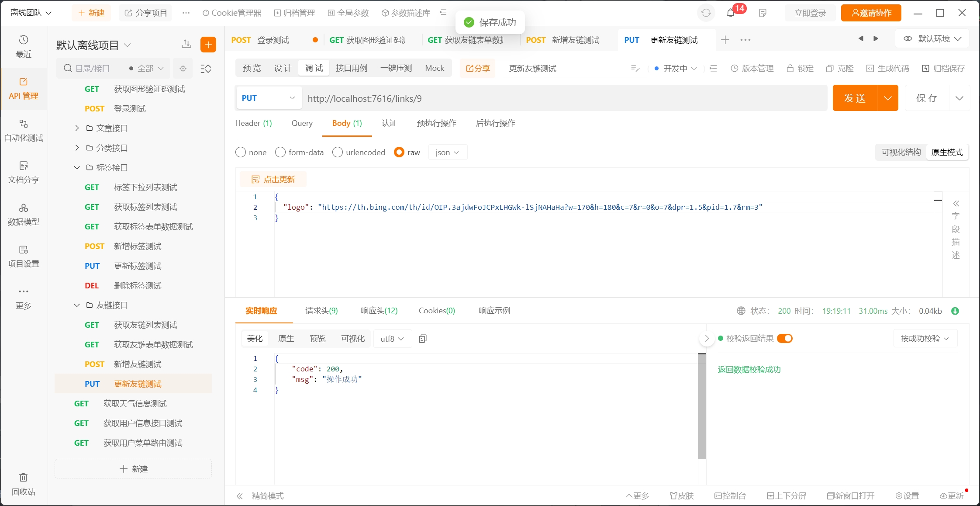
Task: Open the 响应头(12) response tab
Action: pyautogui.click(x=379, y=311)
